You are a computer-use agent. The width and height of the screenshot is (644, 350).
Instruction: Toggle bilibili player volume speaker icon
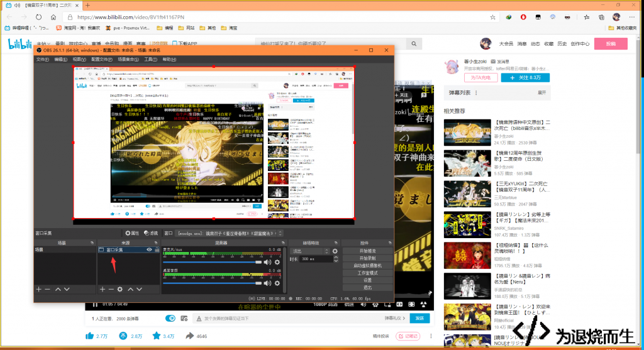363,305
